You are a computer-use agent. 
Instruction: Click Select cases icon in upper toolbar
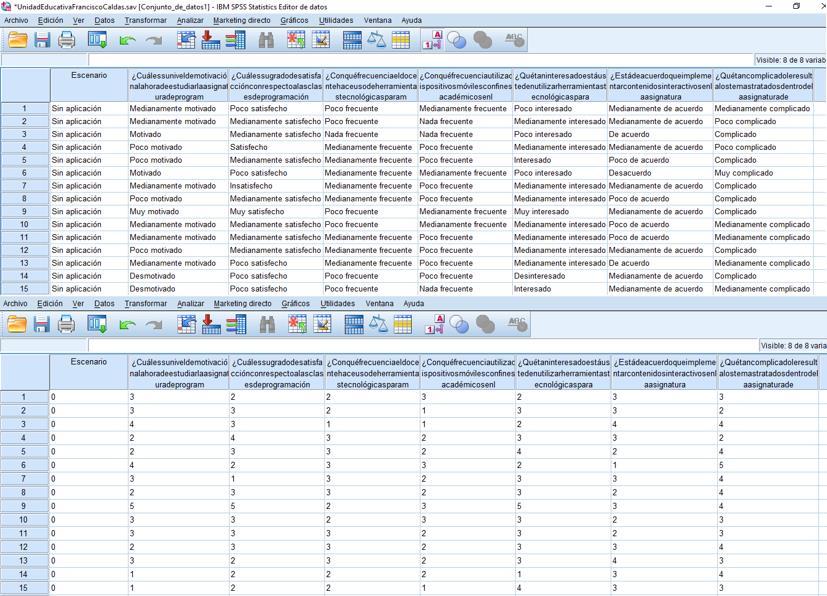(x=401, y=40)
